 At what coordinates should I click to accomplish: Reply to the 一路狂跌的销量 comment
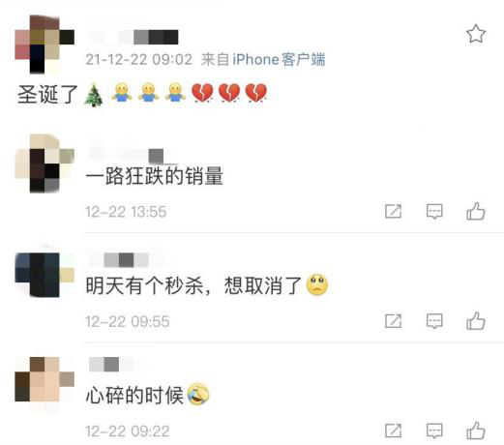(434, 212)
